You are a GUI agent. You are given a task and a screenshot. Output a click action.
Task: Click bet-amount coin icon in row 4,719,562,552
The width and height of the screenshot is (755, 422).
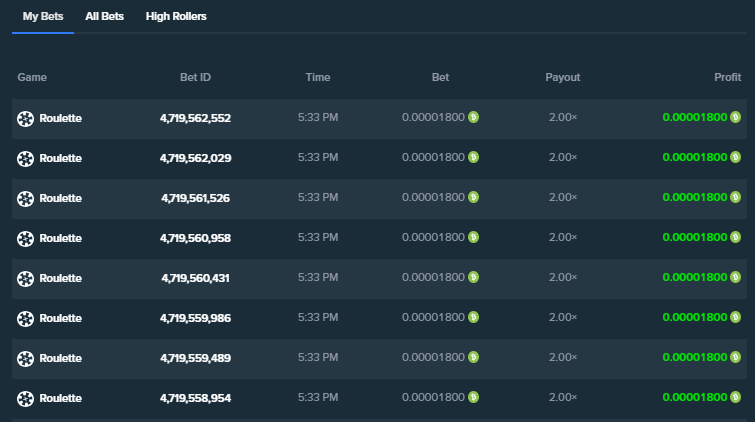point(473,117)
